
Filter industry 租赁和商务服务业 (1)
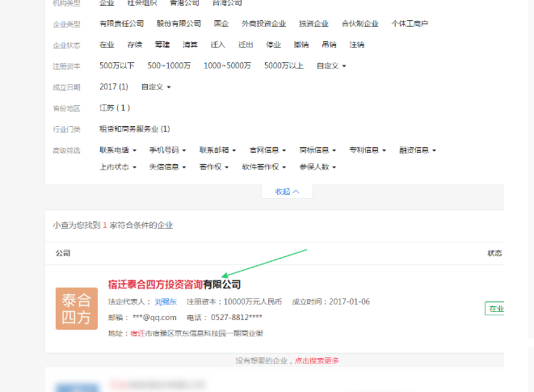pos(135,129)
